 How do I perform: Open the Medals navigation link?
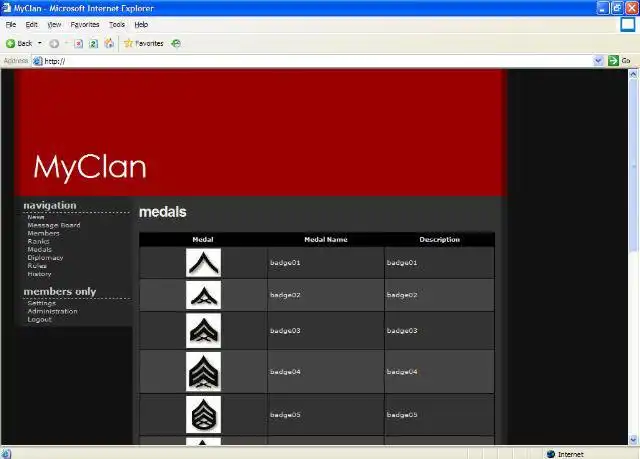click(40, 250)
